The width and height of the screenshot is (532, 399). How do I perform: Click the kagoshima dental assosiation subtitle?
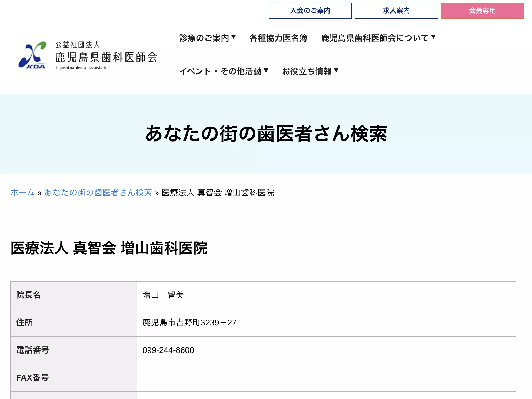83,68
